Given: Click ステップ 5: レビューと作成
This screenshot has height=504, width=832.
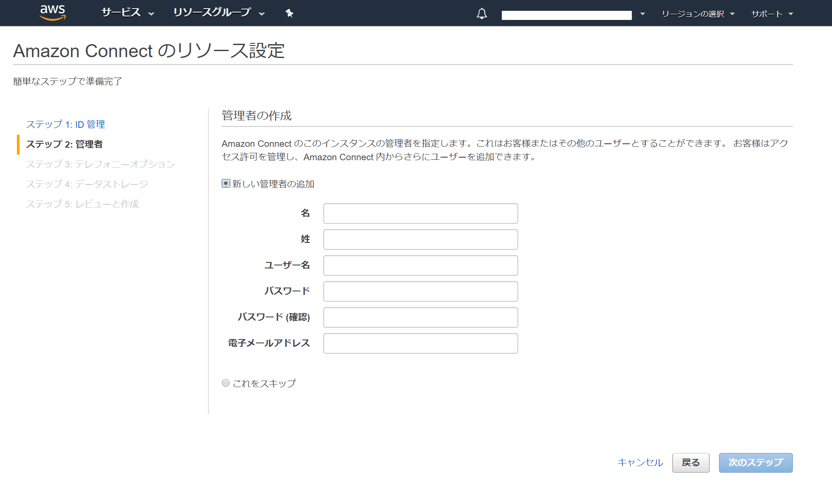Looking at the screenshot, I should (x=82, y=204).
